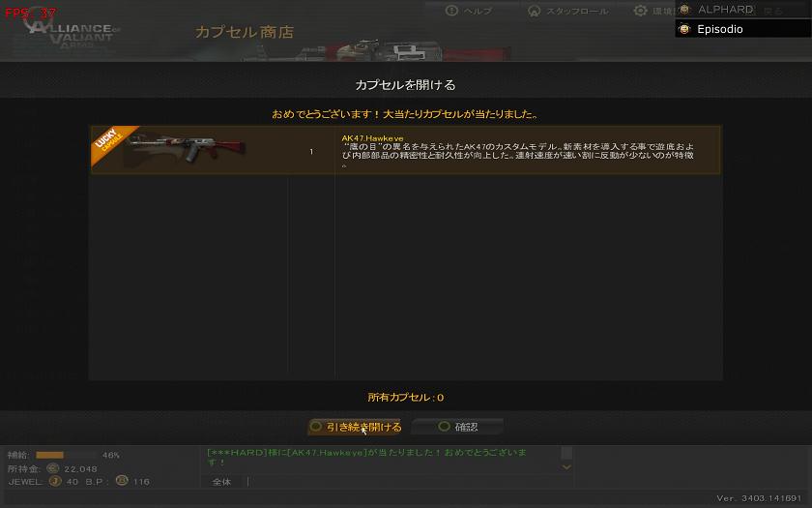Viewport: 812px width, 508px height.
Task: Click the B.P coin icon
Action: click(122, 481)
